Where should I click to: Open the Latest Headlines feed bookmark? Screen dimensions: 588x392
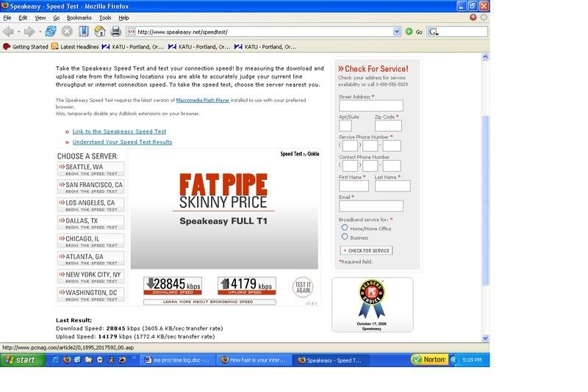[75, 47]
